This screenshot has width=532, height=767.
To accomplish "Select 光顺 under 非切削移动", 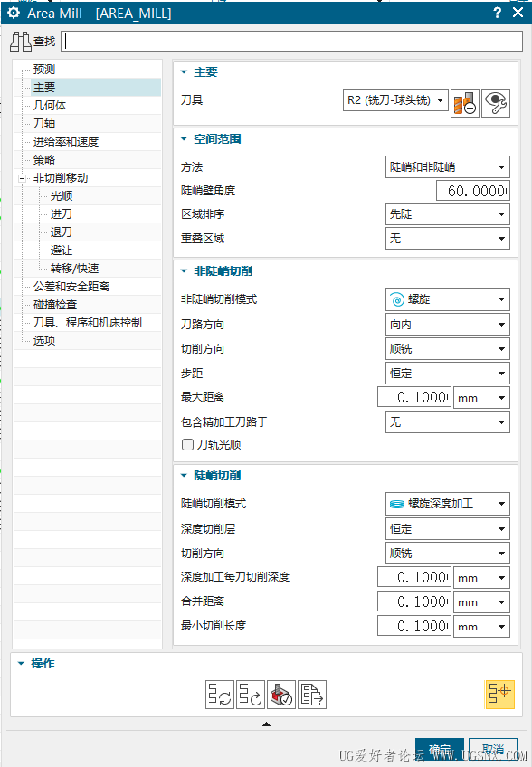I will [x=62, y=196].
